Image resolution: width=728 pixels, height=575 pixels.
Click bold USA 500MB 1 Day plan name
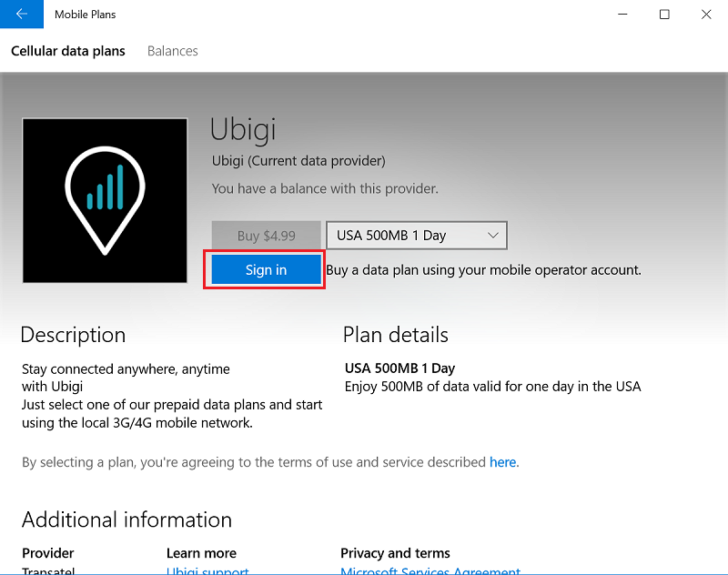point(399,368)
